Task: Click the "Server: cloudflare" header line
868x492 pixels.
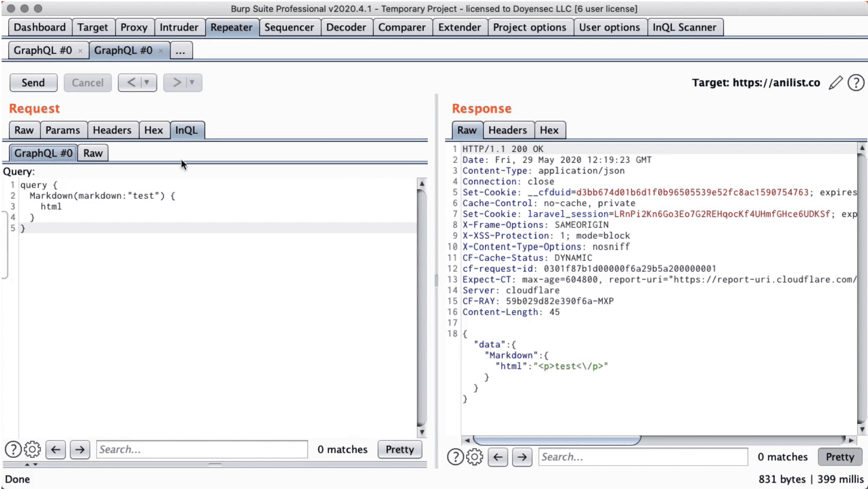Action: 511,290
